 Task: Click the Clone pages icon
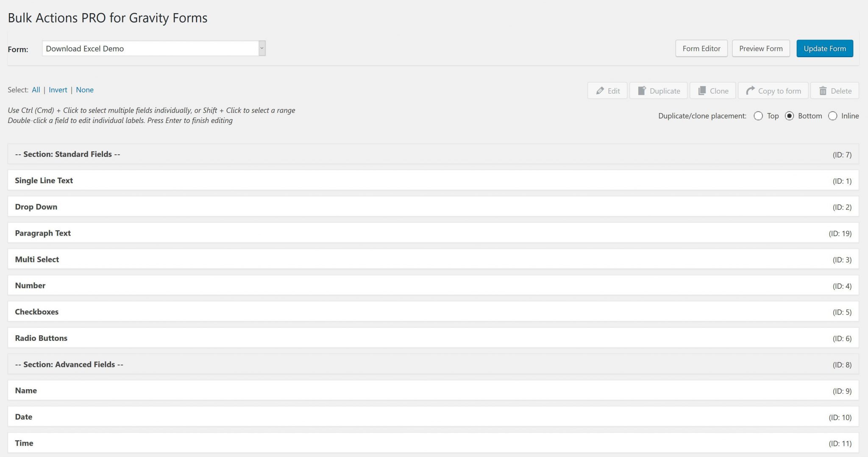pos(702,91)
